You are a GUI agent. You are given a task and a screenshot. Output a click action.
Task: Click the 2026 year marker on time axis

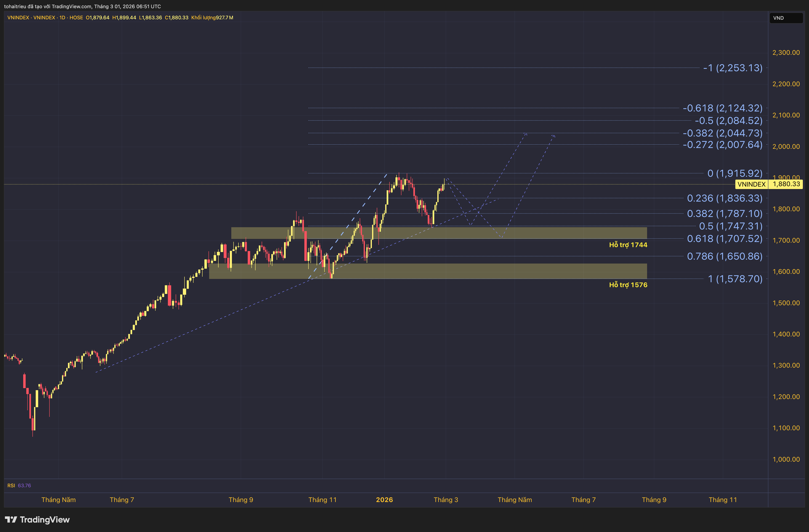384,500
